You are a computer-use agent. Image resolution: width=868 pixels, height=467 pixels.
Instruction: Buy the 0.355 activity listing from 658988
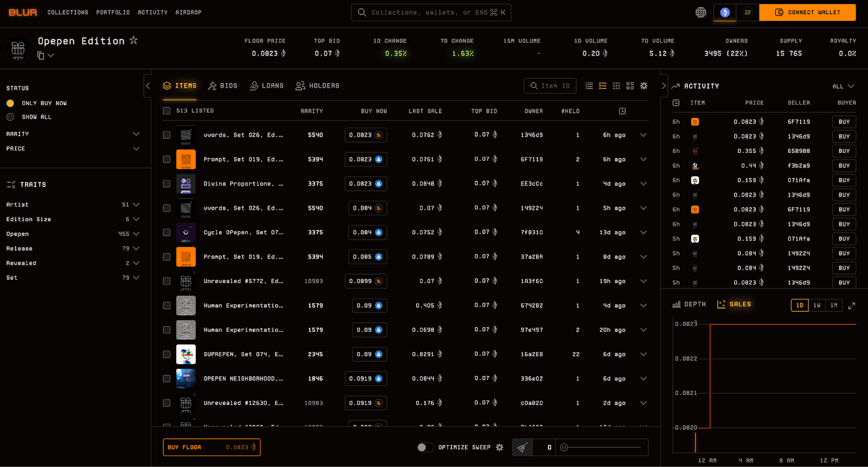point(844,151)
